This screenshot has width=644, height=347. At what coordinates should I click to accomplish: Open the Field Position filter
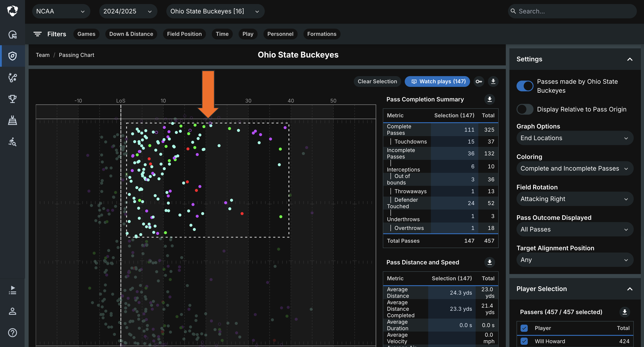[x=184, y=34]
